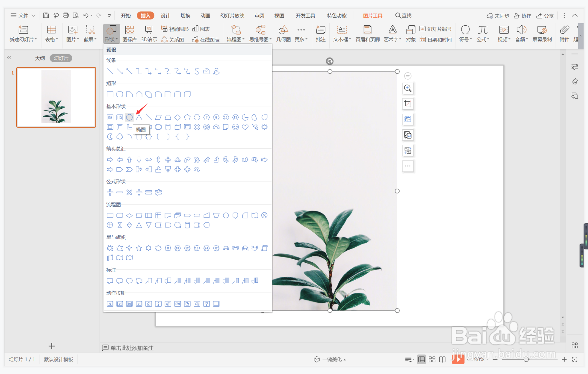588x374 pixels.
Task: Switch to slide sorter grid view
Action: (x=432, y=359)
